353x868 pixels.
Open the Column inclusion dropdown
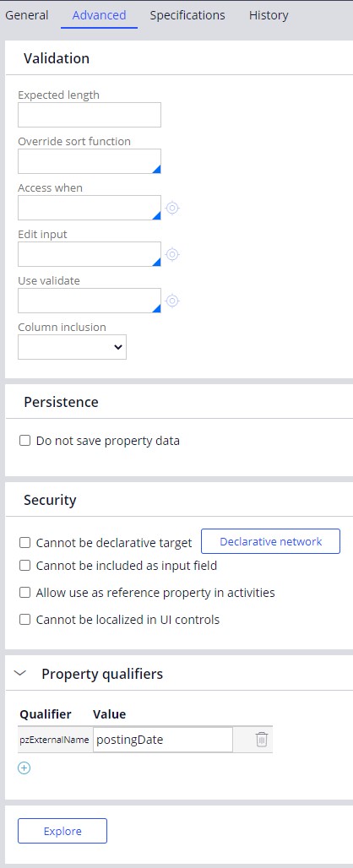click(72, 347)
